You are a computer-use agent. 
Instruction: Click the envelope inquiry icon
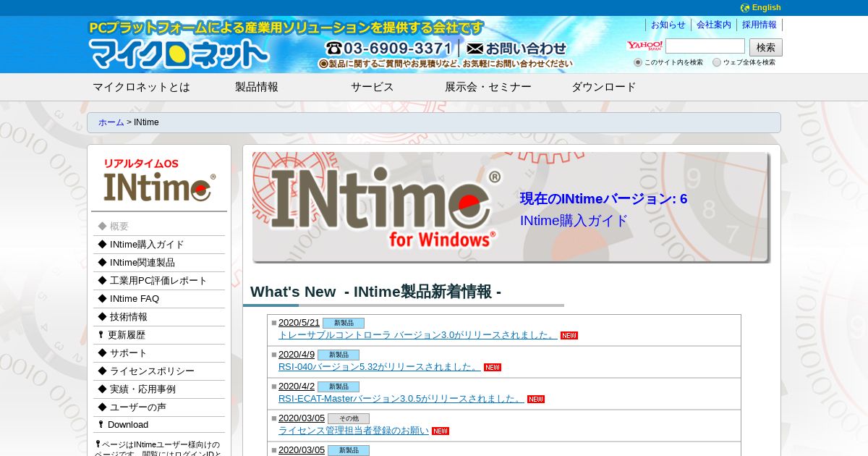coord(475,48)
